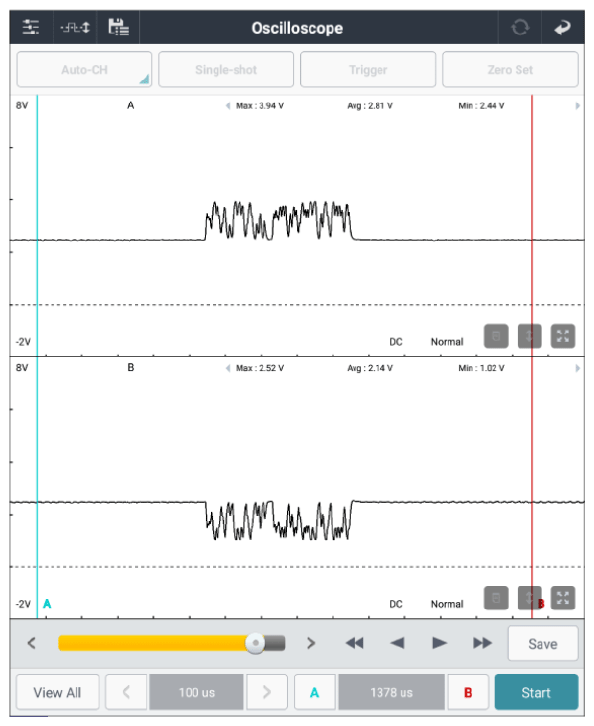Expand channel A to fullscreen
Screen dimensions: 594x726
563,336
